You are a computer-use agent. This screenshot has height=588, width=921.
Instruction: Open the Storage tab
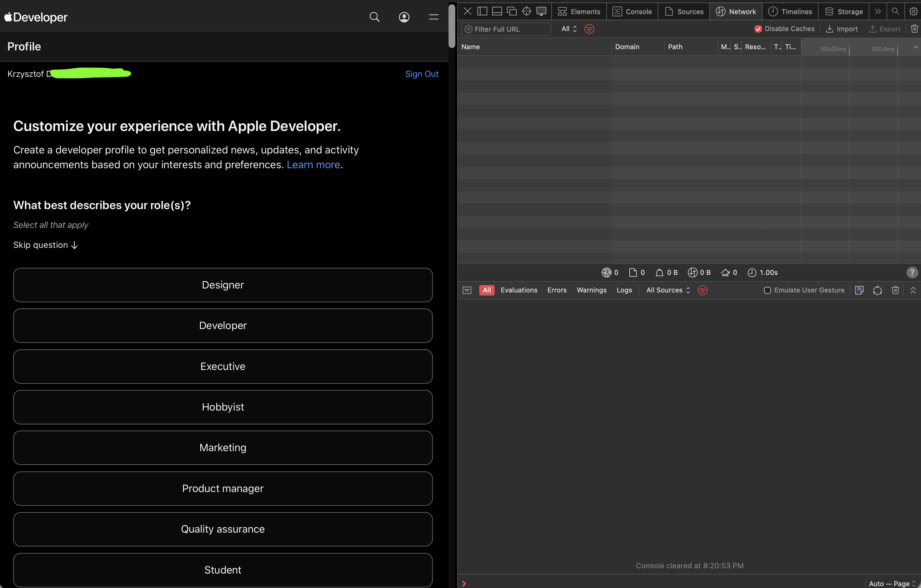coord(843,11)
